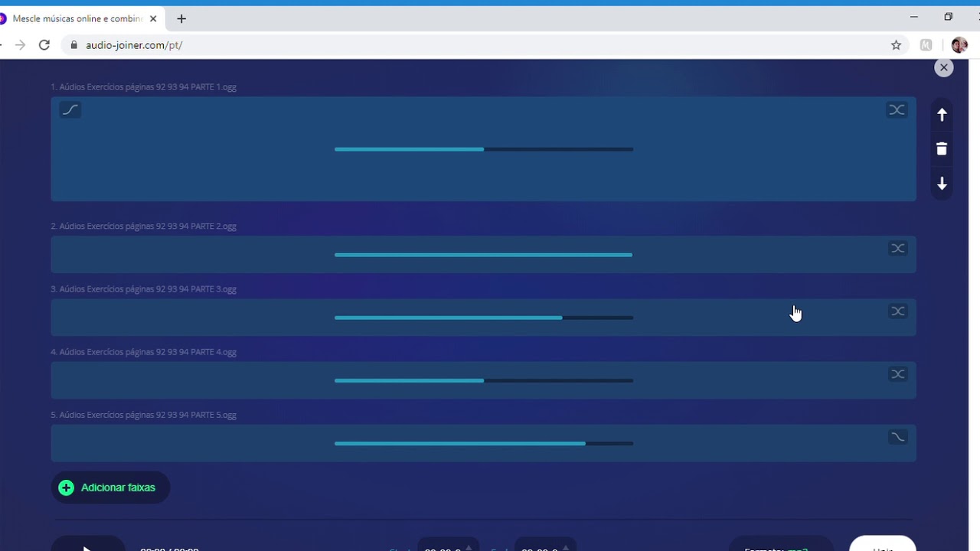This screenshot has height=551, width=980.
Task: Open Chrome profile avatar menu
Action: point(959,45)
